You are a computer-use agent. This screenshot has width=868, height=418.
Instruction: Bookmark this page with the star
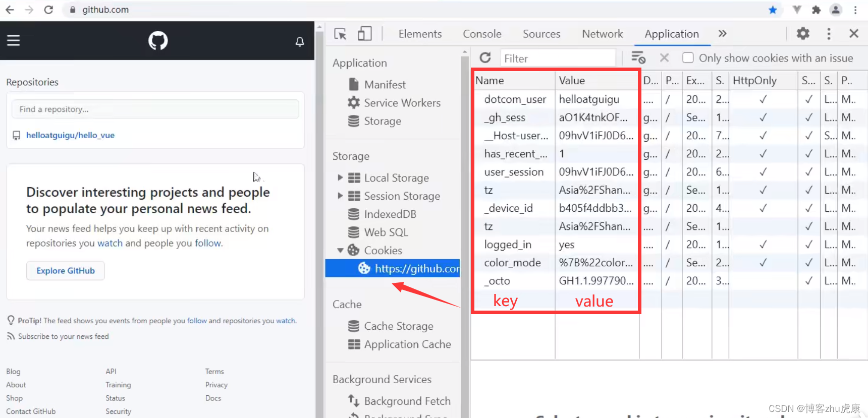[x=773, y=10]
